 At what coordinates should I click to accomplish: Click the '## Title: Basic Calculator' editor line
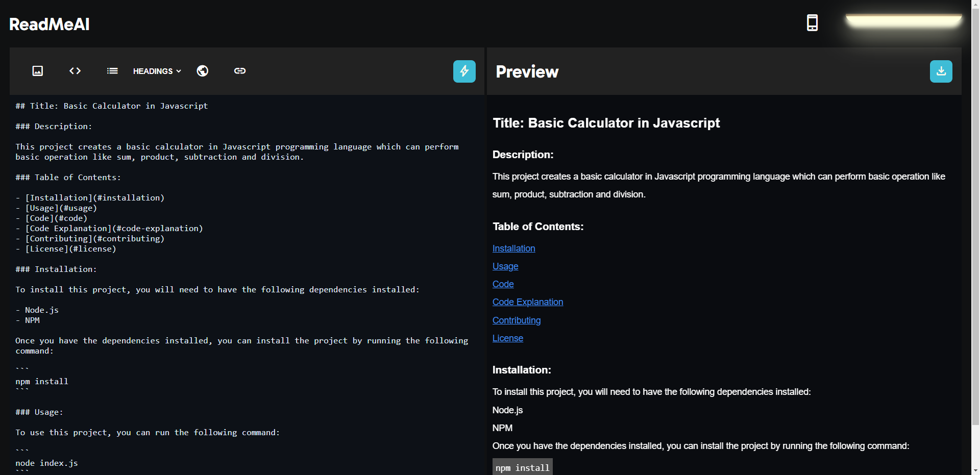click(112, 106)
